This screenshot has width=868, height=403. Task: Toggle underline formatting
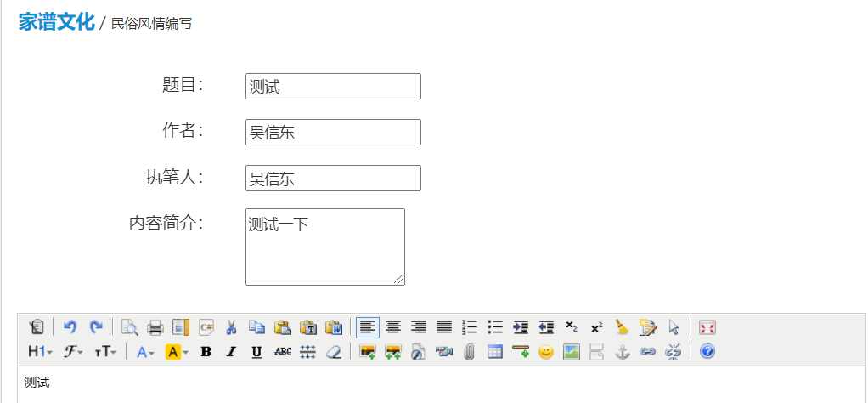pos(256,351)
